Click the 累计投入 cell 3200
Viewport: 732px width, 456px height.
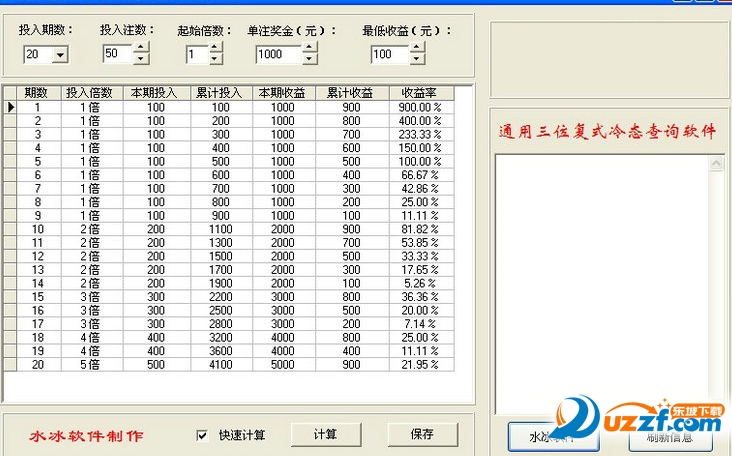(x=221, y=337)
